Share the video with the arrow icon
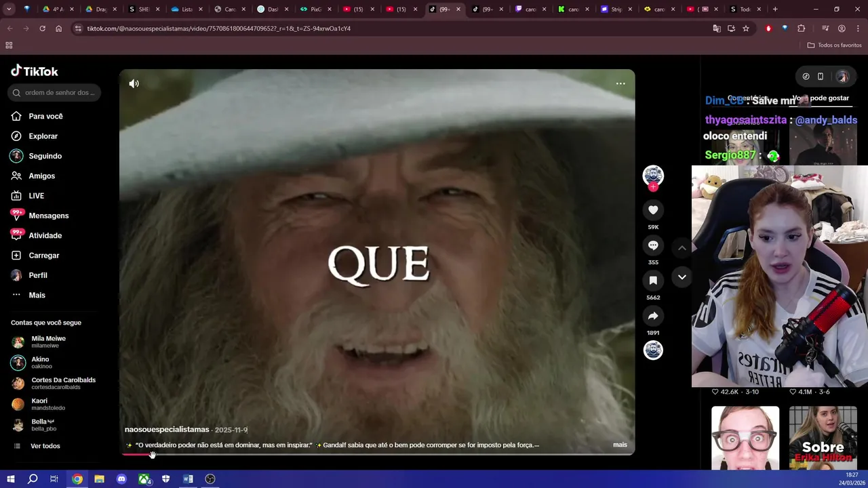The image size is (868, 488). click(x=653, y=316)
